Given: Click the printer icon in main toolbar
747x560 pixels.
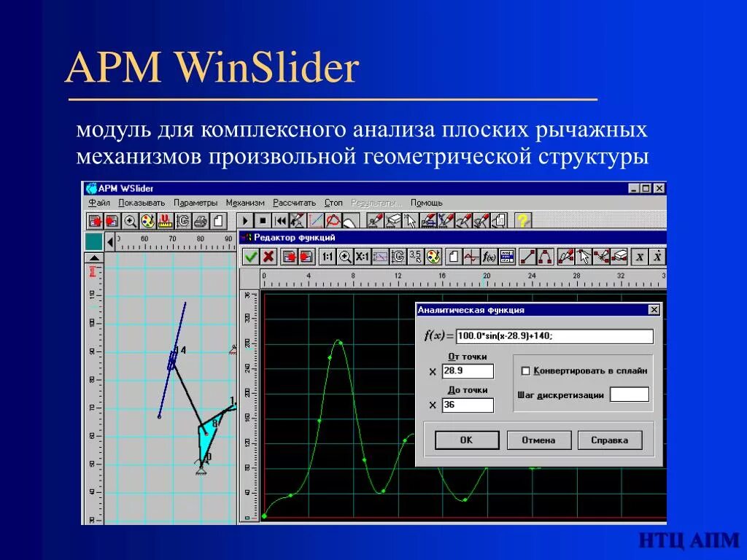Looking at the screenshot, I should [x=201, y=221].
